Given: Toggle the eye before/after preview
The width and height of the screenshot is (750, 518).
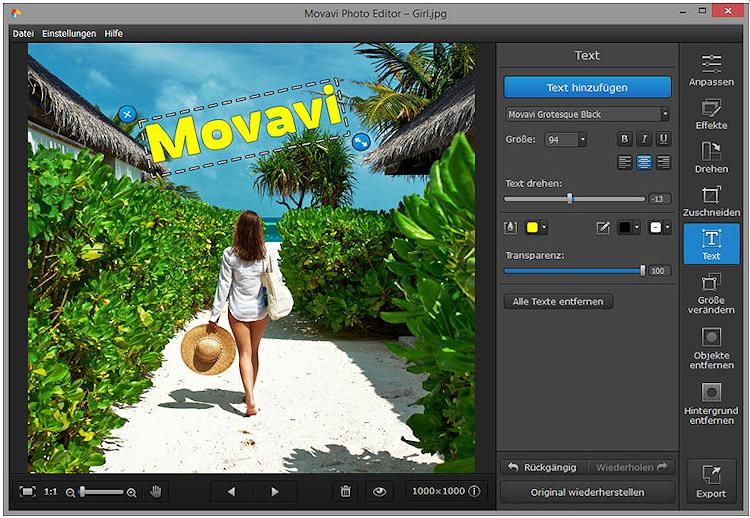Looking at the screenshot, I should coord(380,491).
